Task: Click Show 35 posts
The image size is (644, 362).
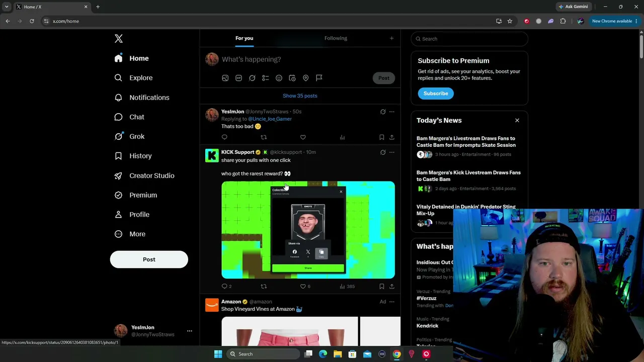Action: [300, 96]
